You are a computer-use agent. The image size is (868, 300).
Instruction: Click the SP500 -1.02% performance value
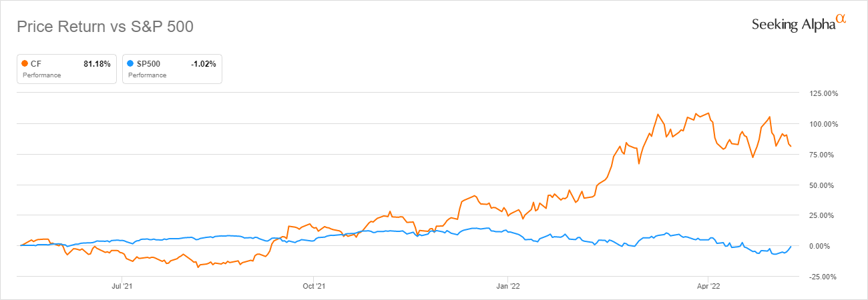point(203,63)
